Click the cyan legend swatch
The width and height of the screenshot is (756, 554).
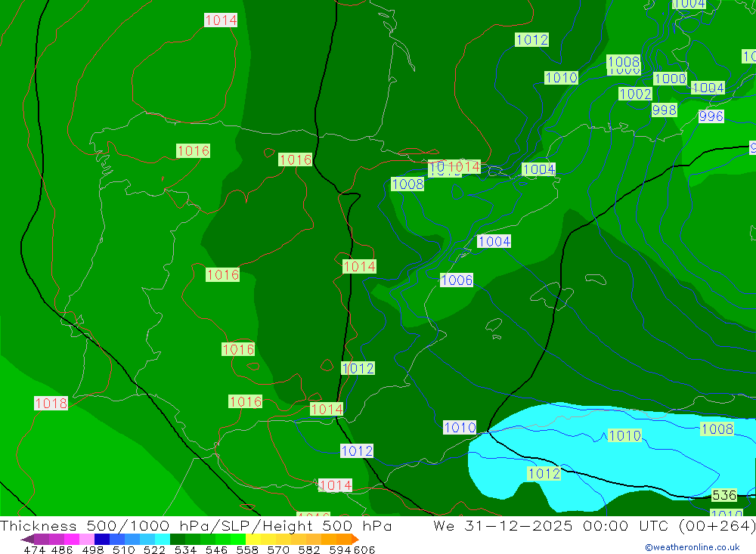pyautogui.click(x=163, y=539)
